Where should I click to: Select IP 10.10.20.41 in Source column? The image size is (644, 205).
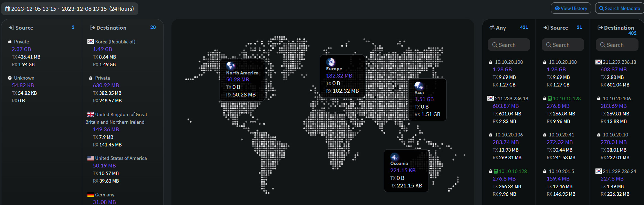coord(561,135)
